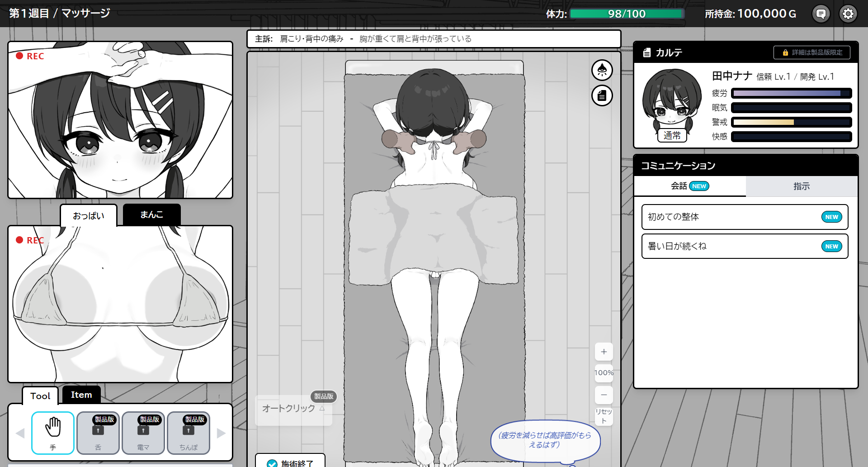
Task: Click the 疲労 fatigue gauge bar
Action: coord(791,93)
